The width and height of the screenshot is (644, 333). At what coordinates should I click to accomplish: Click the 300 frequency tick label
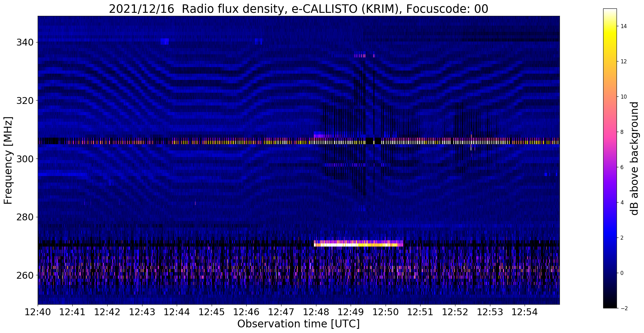pyautogui.click(x=25, y=159)
